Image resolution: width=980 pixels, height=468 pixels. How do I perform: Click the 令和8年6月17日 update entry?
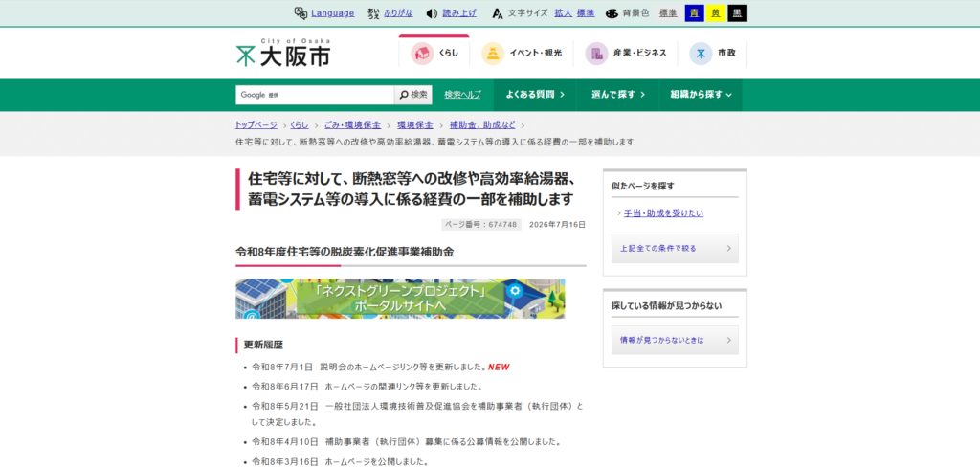[x=368, y=386]
